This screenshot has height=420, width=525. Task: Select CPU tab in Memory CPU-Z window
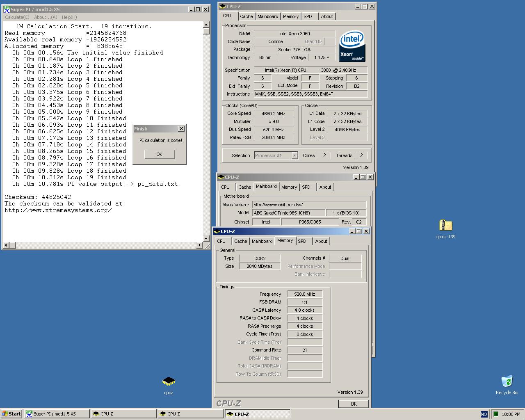click(221, 241)
